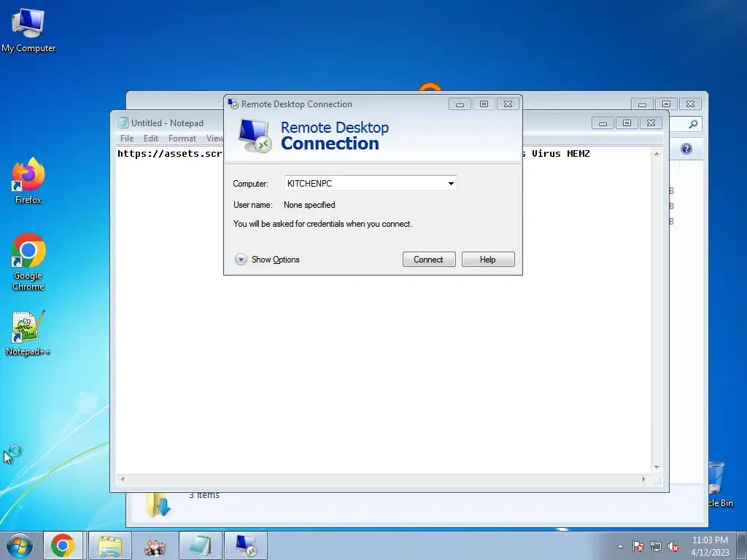Open volume muted tray icon
The image size is (747, 560).
pyautogui.click(x=673, y=546)
